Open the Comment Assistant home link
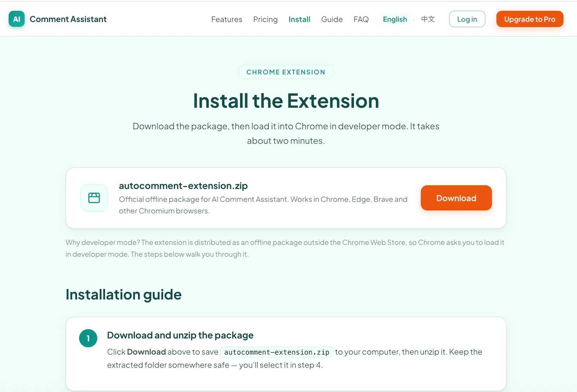 click(x=58, y=19)
